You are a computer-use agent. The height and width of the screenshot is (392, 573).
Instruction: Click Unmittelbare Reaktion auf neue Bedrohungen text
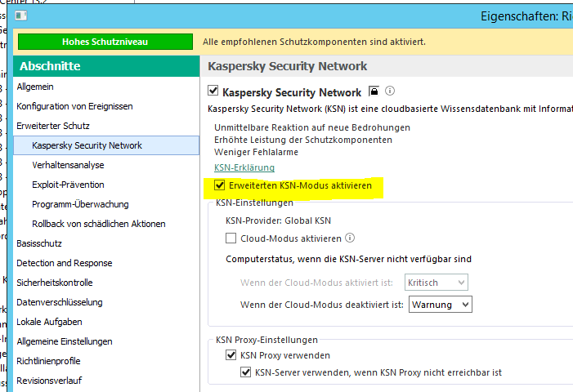[312, 127]
